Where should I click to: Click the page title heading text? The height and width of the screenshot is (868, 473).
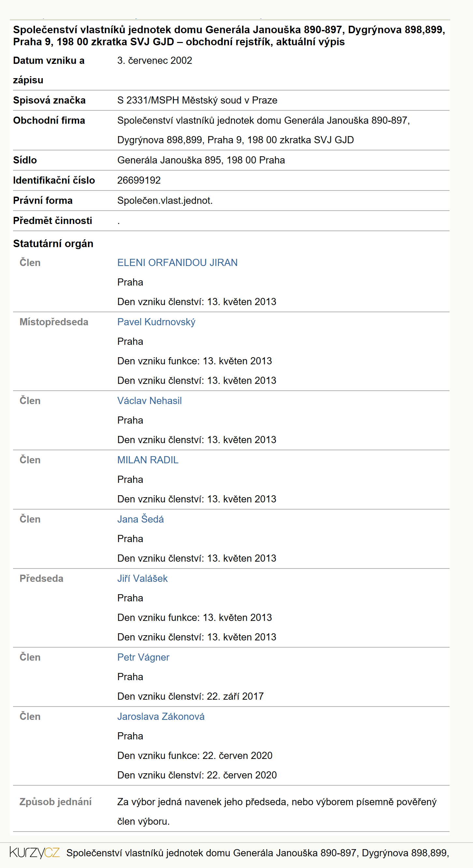click(x=229, y=36)
